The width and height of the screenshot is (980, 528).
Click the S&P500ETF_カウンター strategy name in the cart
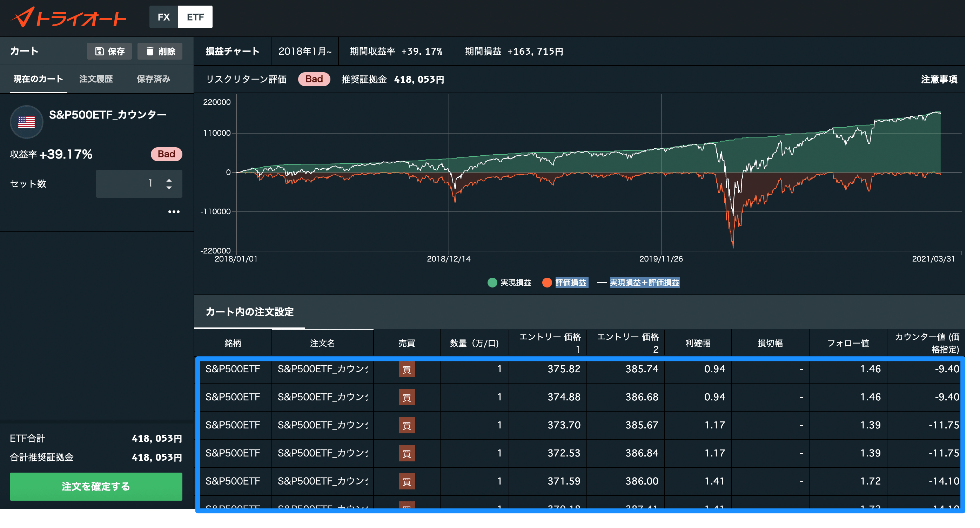(108, 115)
